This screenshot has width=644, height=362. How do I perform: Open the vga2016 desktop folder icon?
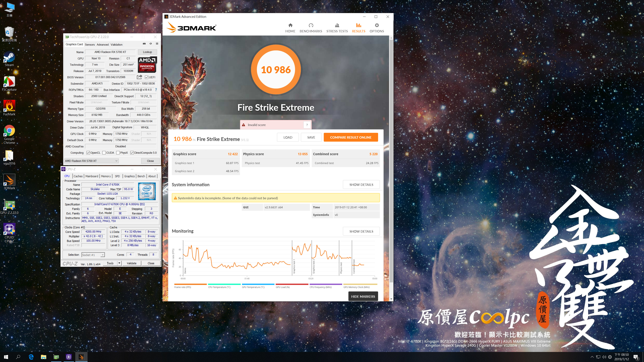click(9, 158)
